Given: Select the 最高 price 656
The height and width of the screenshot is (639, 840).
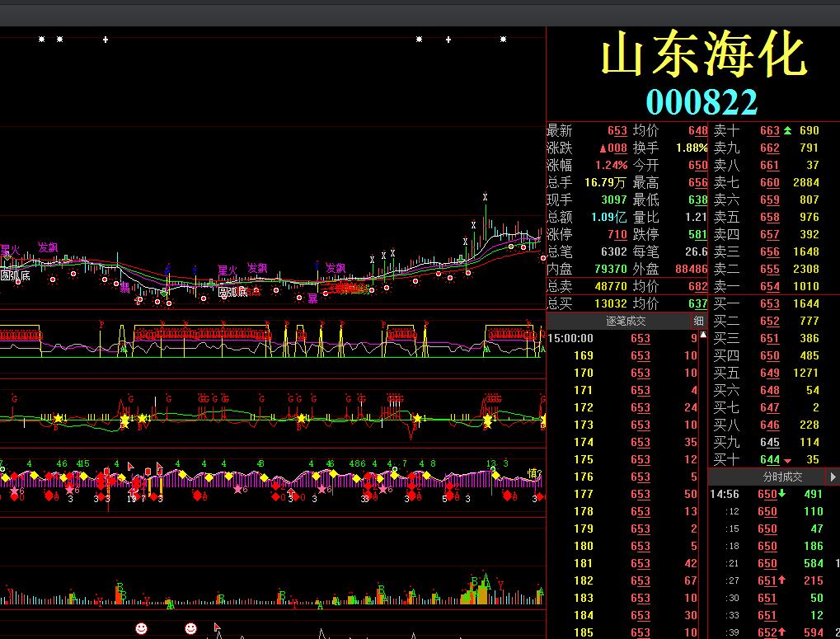Looking at the screenshot, I should (698, 183).
